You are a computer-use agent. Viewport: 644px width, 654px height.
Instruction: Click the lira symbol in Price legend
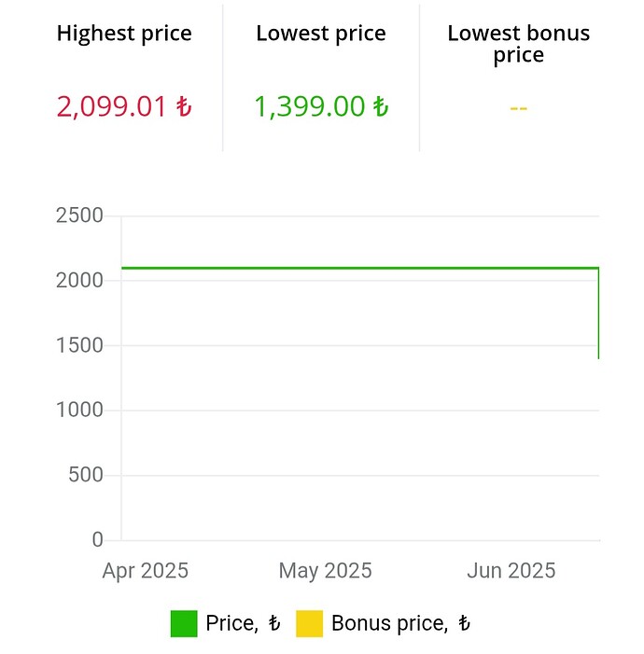click(x=274, y=623)
